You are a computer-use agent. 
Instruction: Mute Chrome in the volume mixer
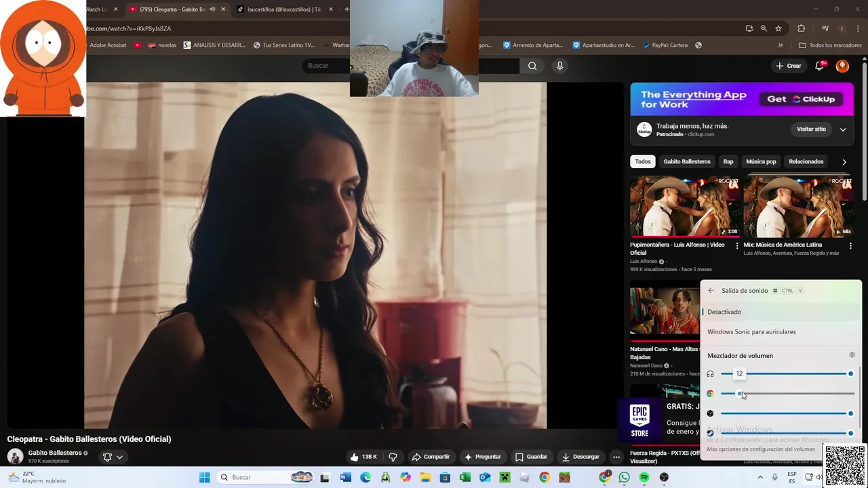click(710, 394)
